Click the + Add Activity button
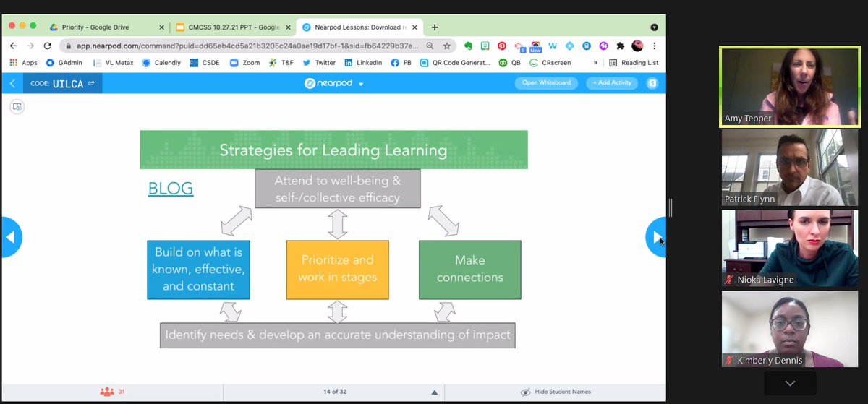Image resolution: width=868 pixels, height=404 pixels. click(x=612, y=83)
